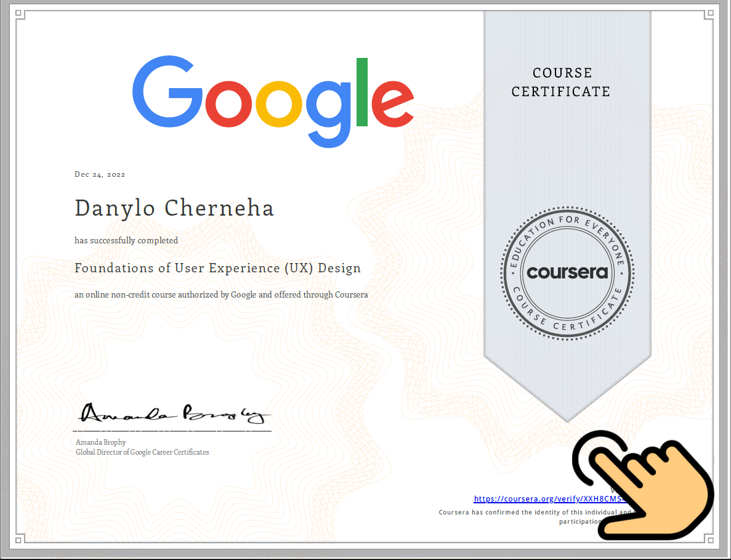Viewport: 731px width, 560px height.
Task: Click 'Global Director of Google Career Certificates'
Action: pos(142,452)
